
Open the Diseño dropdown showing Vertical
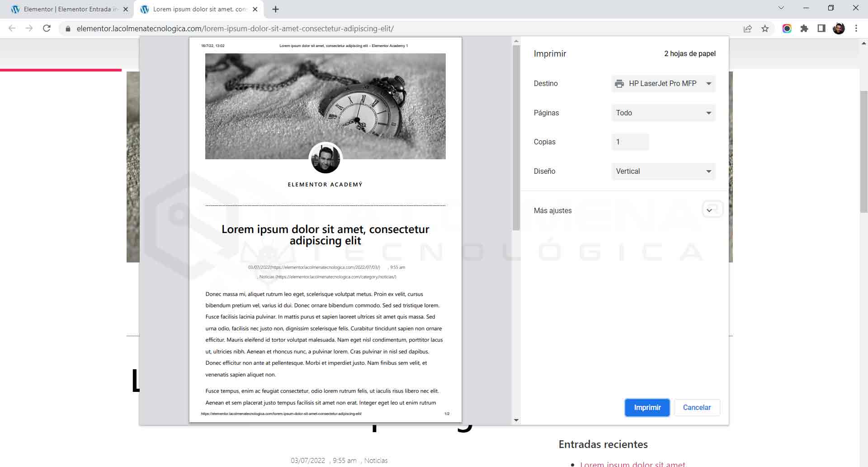(663, 171)
